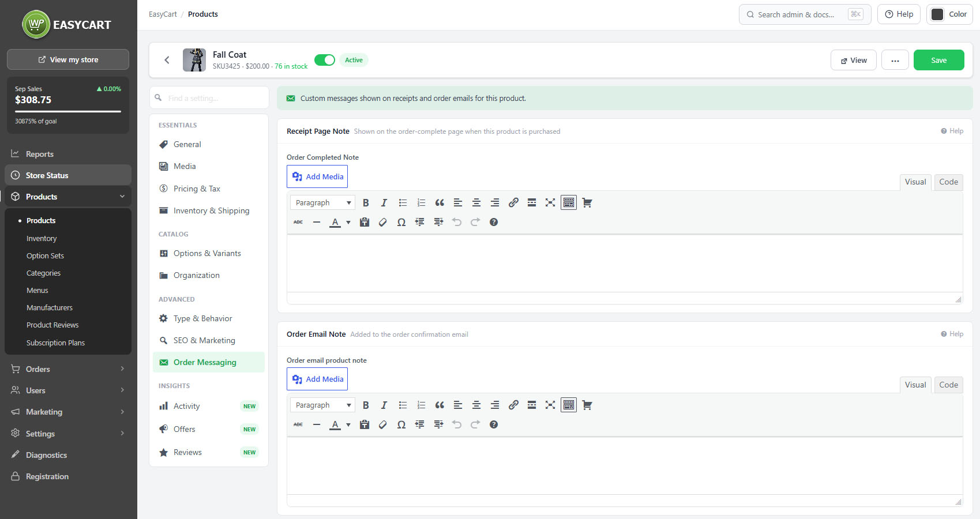This screenshot has height=519, width=980.
Task: Open Paragraph format dropdown in first editor
Action: pos(322,203)
